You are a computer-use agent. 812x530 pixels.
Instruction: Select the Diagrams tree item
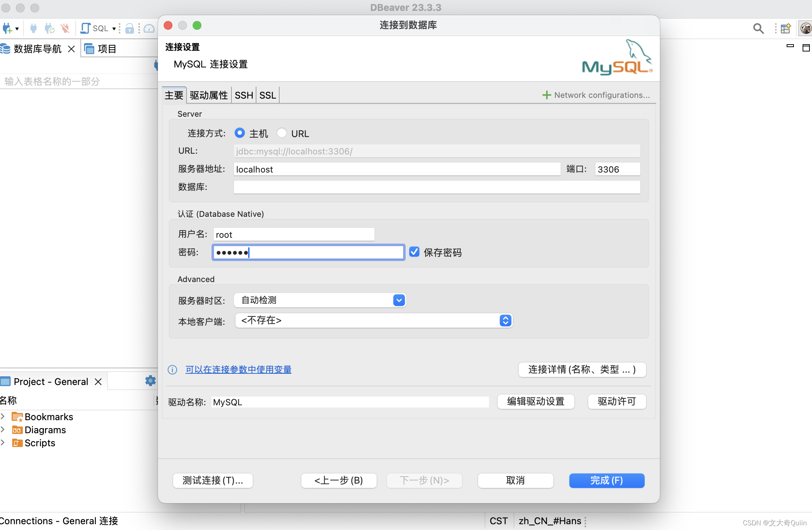click(x=39, y=430)
